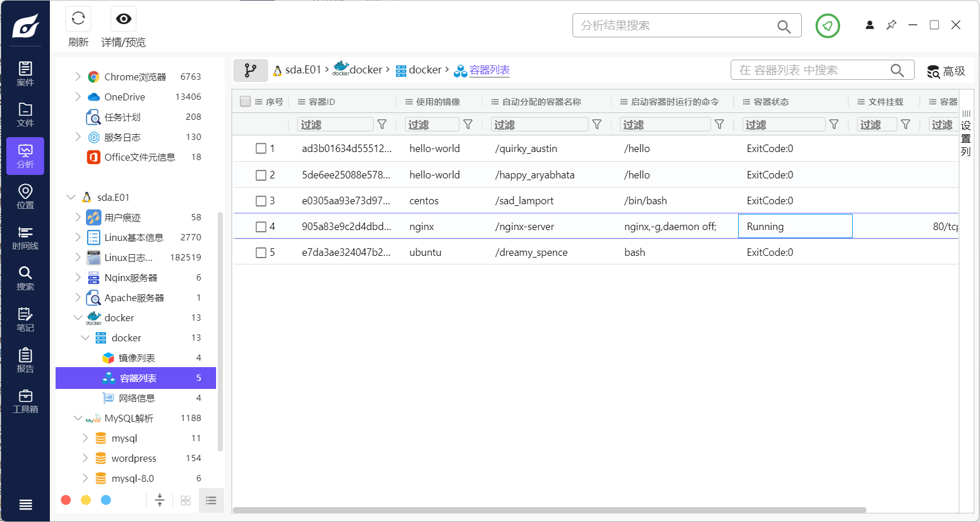Check the box for row 2 5de6ee25088e578

tap(261, 175)
